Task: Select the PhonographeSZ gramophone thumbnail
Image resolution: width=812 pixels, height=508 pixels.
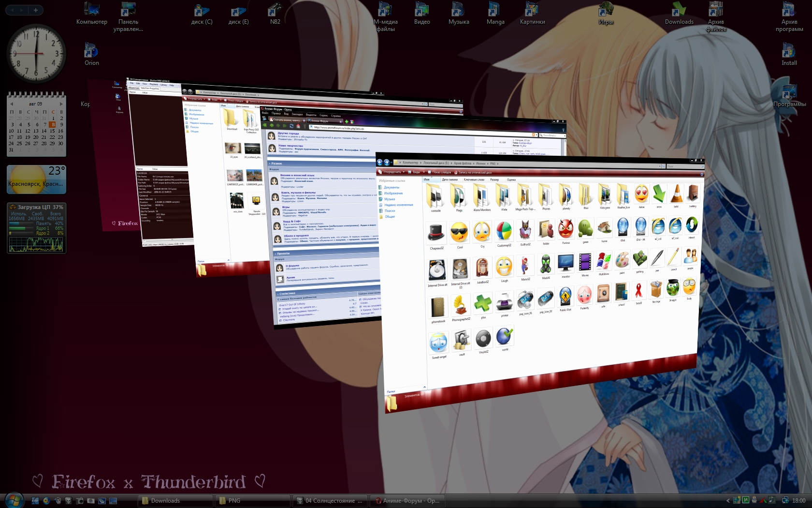Action: point(461,308)
